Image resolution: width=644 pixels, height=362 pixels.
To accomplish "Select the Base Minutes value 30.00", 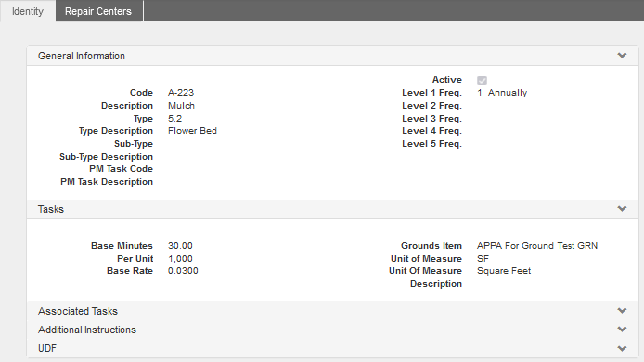I will tap(180, 246).
